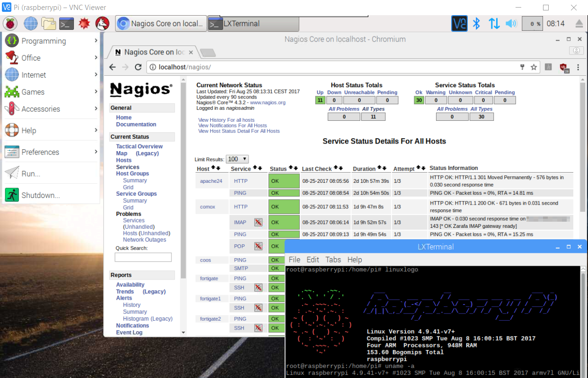Open the Tactical Overview link
Image resolution: width=588 pixels, height=378 pixels.
click(x=139, y=146)
